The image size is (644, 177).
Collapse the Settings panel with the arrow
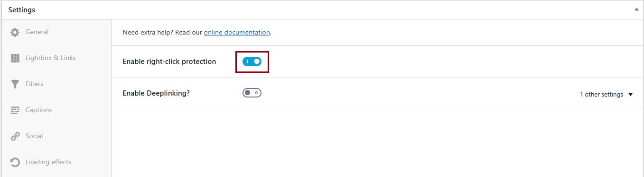[x=636, y=9]
